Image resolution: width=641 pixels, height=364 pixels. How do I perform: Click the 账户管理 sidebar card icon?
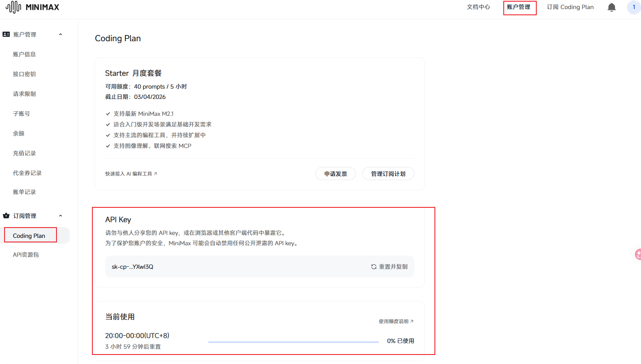tap(6, 34)
